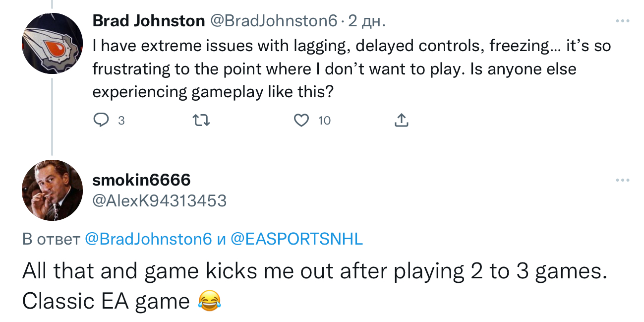644x322 pixels.
Task: Like Brad Johnston's tweet via heart icon
Action: pyautogui.click(x=300, y=120)
